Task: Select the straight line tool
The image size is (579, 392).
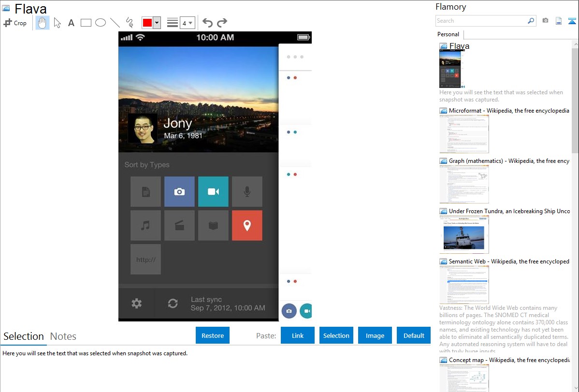Action: (x=115, y=23)
